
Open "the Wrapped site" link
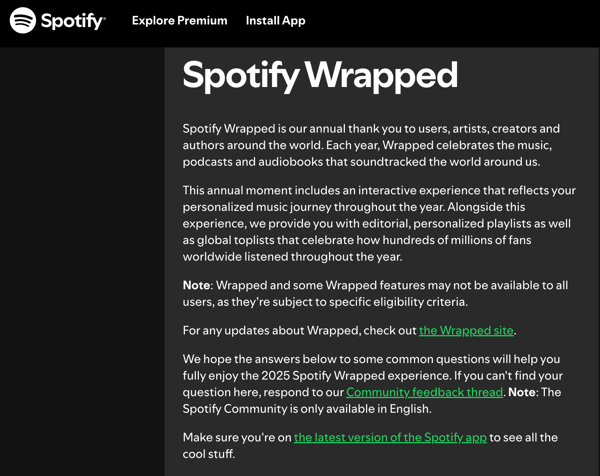466,331
